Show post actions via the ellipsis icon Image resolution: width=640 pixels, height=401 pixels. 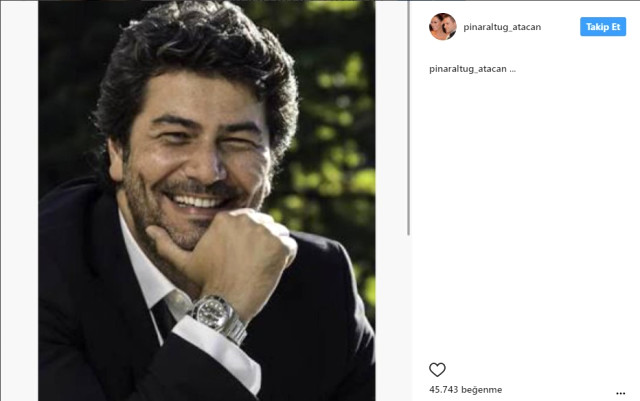(x=620, y=393)
